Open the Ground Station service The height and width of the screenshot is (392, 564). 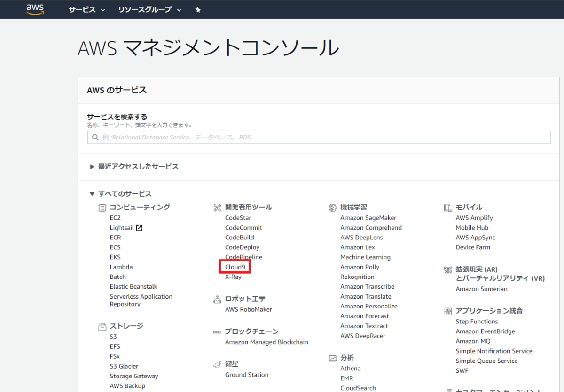click(247, 375)
